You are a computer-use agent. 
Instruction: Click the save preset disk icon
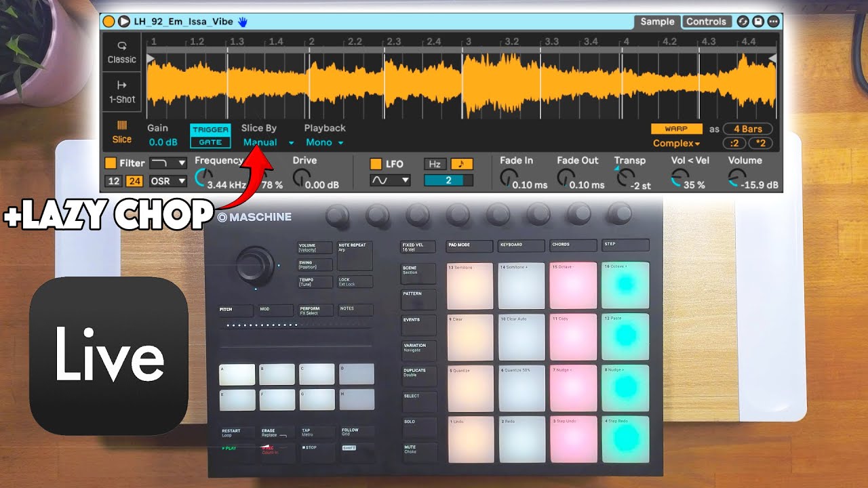tap(758, 22)
